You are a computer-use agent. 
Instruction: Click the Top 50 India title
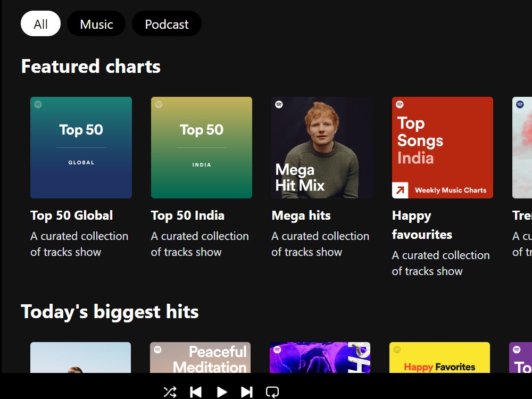(x=188, y=215)
